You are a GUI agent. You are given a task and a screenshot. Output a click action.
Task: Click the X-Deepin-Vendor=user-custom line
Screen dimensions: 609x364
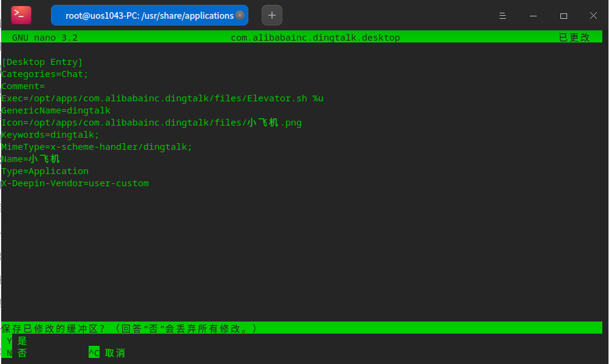tap(75, 183)
